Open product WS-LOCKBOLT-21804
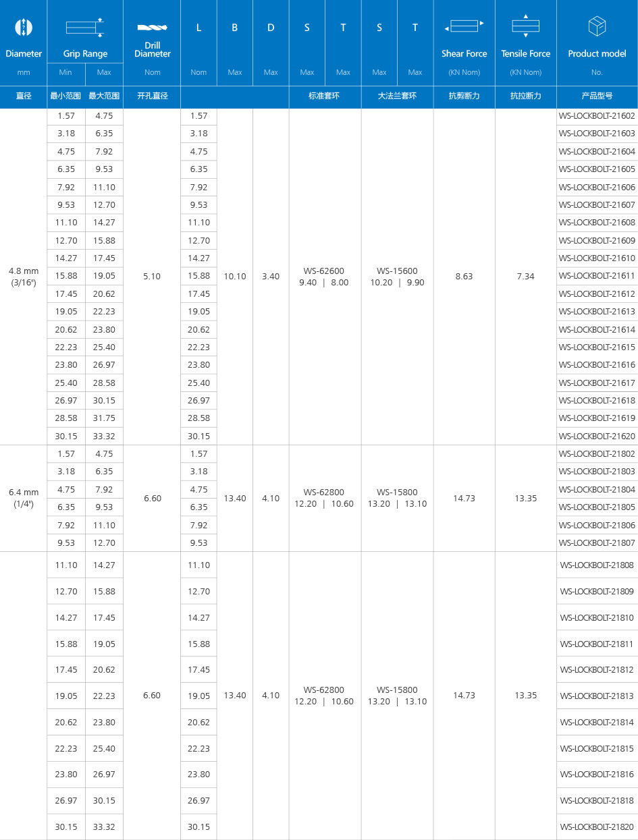Viewport: 638px width, 840px height. [597, 489]
